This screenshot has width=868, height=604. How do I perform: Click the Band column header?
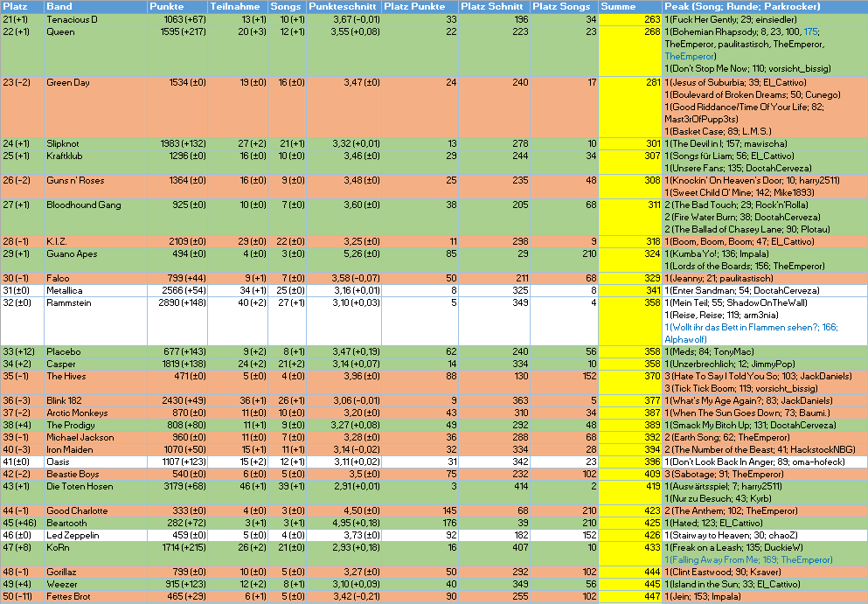pyautogui.click(x=96, y=7)
